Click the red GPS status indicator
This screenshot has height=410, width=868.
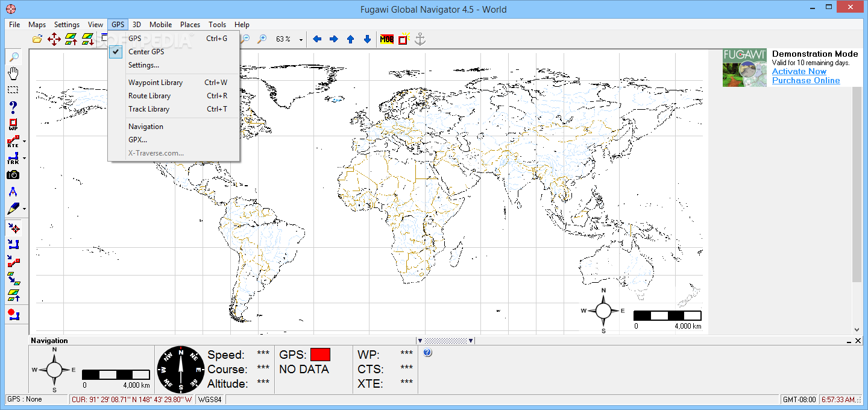[x=320, y=355]
